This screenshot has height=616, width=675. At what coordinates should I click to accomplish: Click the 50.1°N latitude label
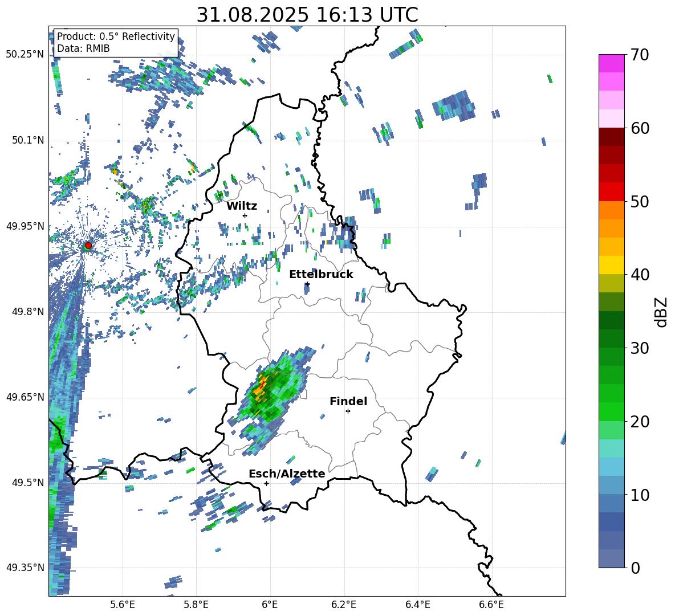(x=27, y=140)
